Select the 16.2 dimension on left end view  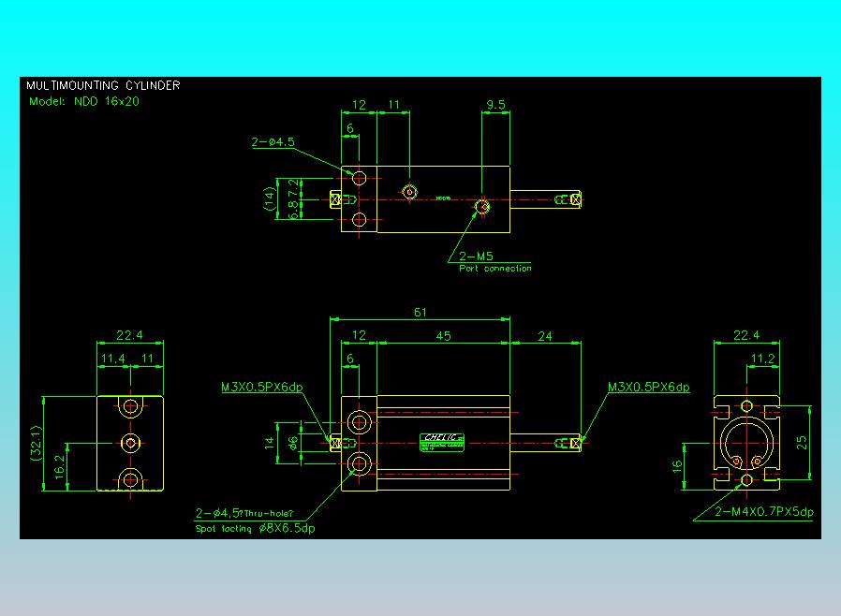point(60,466)
